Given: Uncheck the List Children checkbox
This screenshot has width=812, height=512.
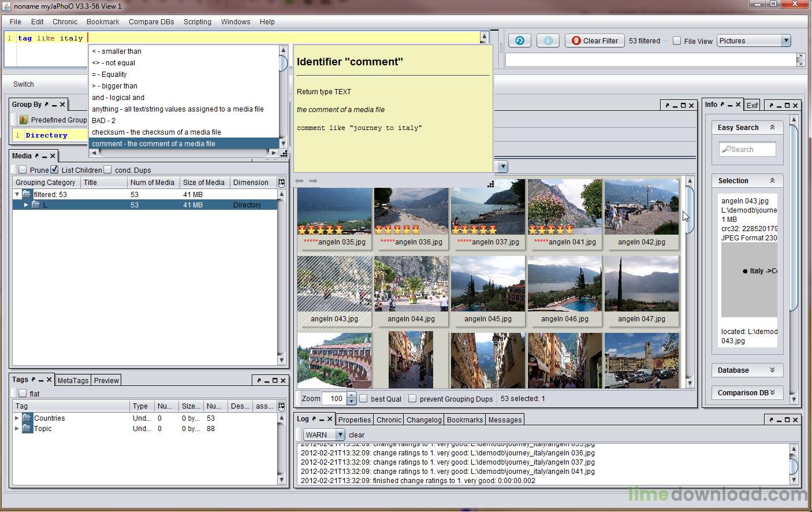Looking at the screenshot, I should coord(54,169).
